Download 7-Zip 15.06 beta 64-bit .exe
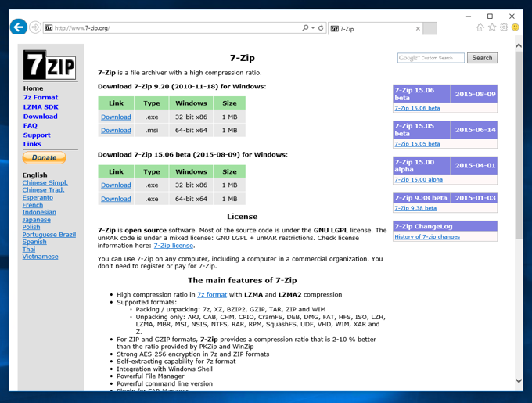This screenshot has height=403, width=532. point(116,199)
